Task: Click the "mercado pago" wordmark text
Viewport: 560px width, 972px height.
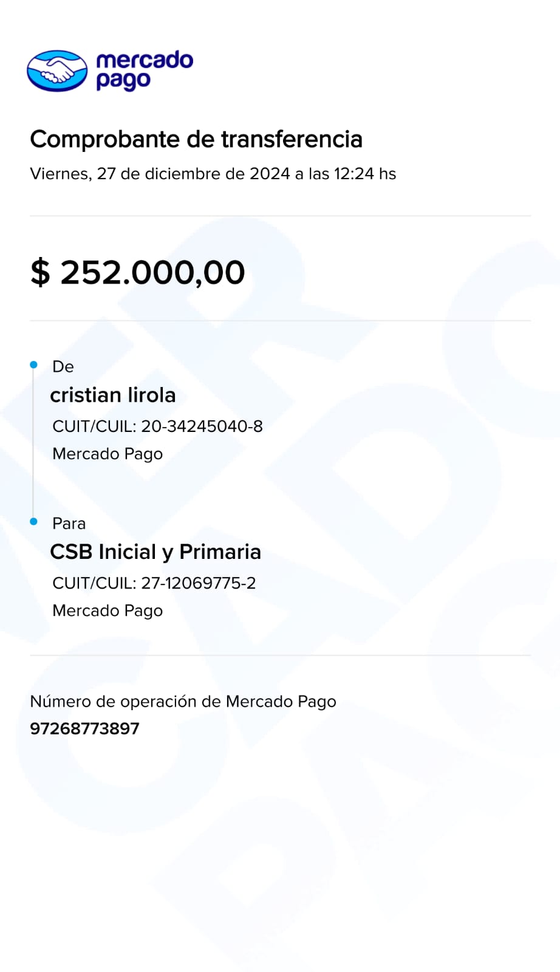Action: click(145, 70)
